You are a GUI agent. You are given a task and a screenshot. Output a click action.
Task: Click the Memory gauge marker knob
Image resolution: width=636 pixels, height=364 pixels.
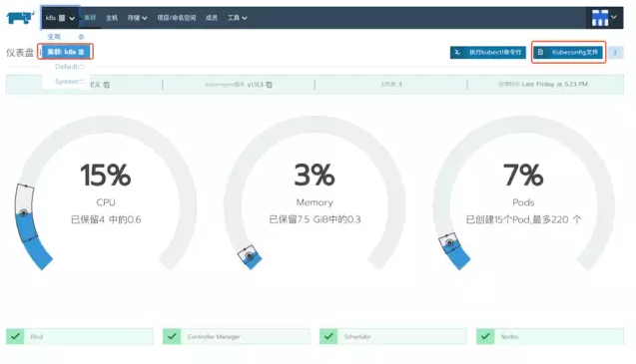249,255
